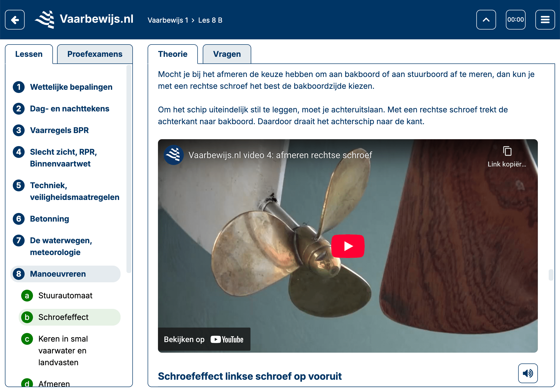Open the Vaarbewijs channel avatar in video
560x392 pixels.
point(174,155)
